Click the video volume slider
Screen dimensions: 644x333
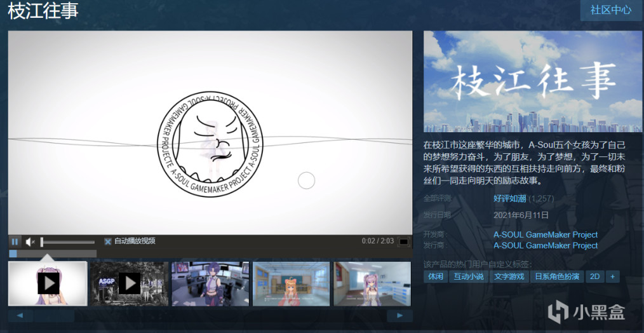[68, 241]
